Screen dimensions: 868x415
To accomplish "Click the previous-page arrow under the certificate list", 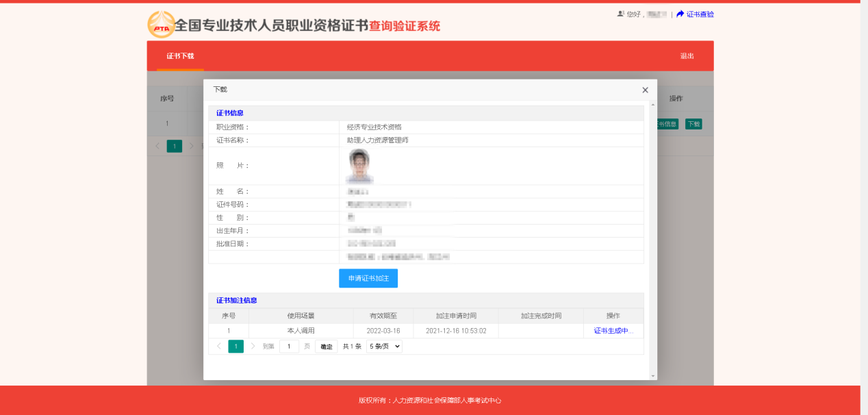I will point(157,146).
